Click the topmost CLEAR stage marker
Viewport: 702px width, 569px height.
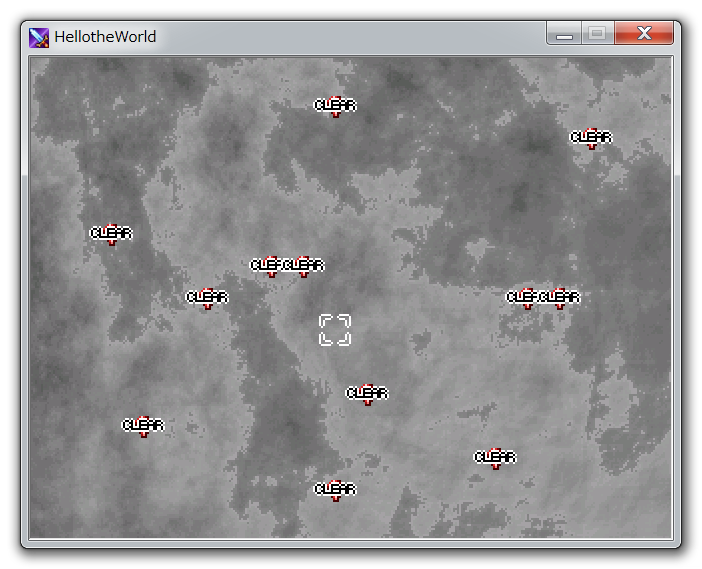[335, 106]
